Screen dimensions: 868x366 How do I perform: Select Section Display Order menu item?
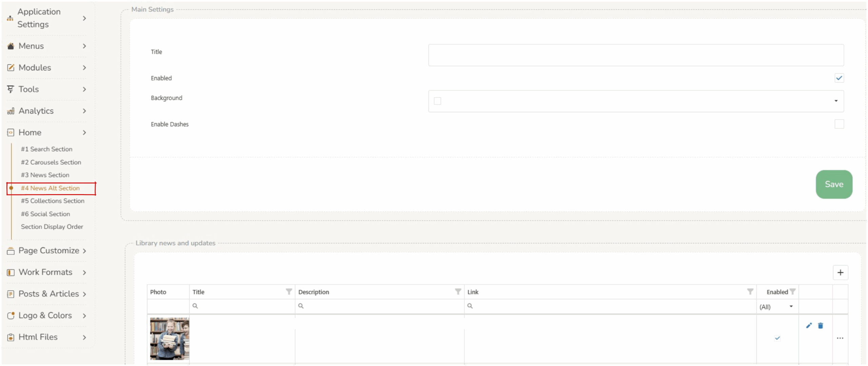tap(52, 227)
